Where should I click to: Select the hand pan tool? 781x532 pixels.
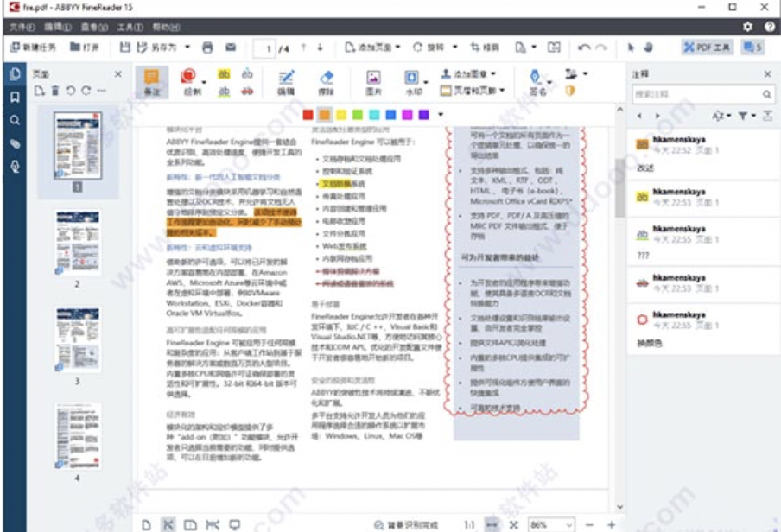(x=648, y=47)
